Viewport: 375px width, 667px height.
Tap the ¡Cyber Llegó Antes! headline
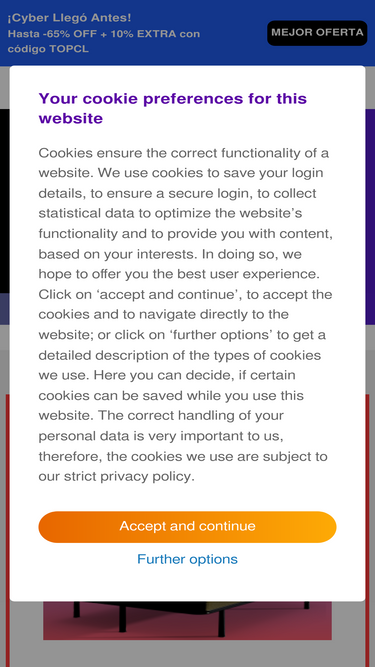pyautogui.click(x=69, y=18)
